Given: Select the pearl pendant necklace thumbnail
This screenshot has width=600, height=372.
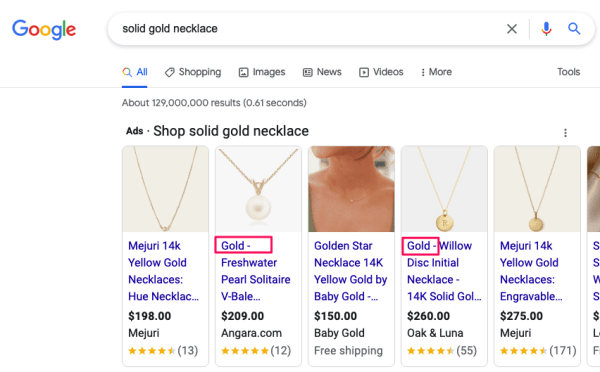Looking at the screenshot, I should (x=258, y=189).
